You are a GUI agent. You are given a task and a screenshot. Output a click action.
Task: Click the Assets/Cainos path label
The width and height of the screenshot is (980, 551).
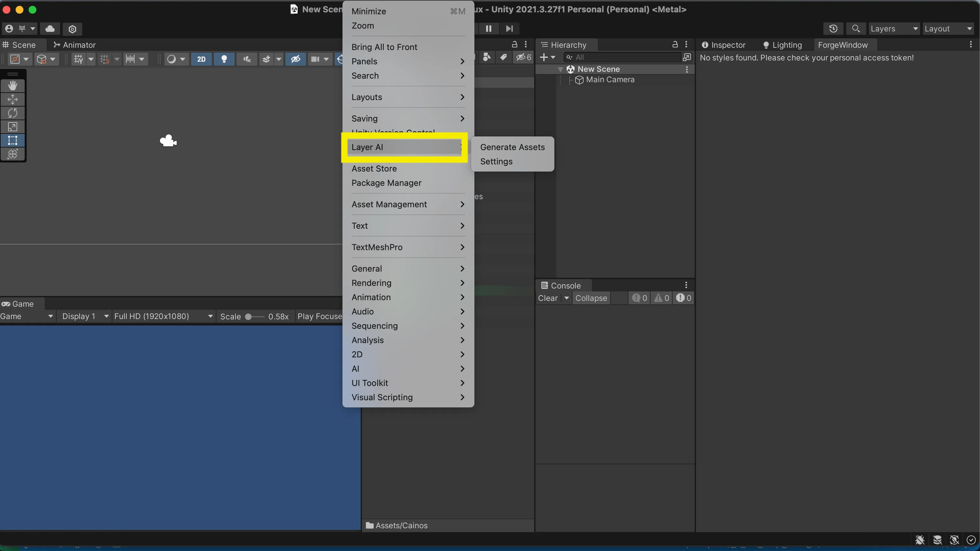click(x=401, y=526)
